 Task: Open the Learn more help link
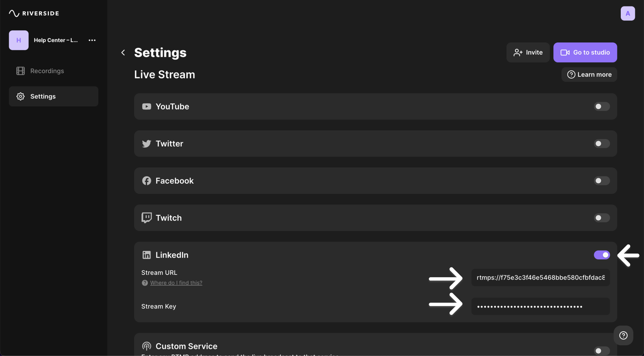point(589,74)
